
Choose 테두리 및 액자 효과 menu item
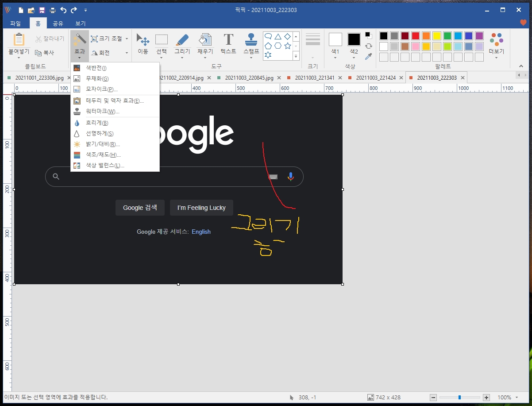(115, 101)
